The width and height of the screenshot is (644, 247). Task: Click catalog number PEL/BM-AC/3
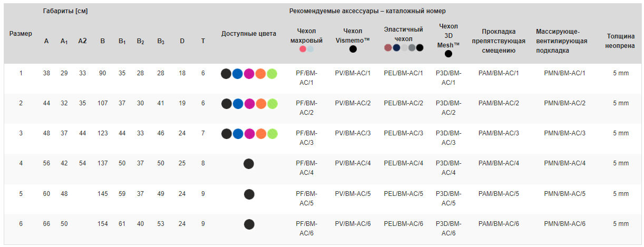pyautogui.click(x=403, y=133)
